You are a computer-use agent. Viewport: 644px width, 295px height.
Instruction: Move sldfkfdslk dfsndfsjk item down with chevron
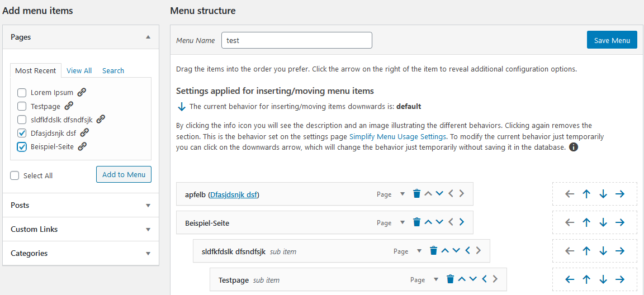click(x=456, y=251)
